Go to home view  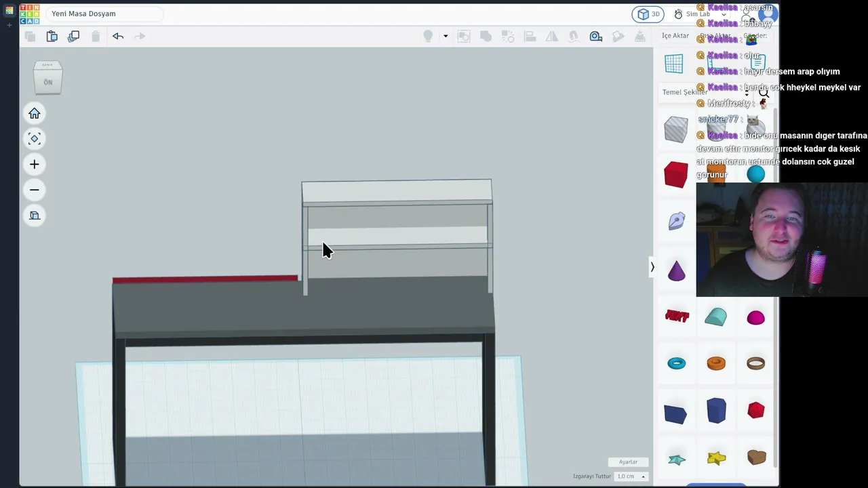pos(35,113)
